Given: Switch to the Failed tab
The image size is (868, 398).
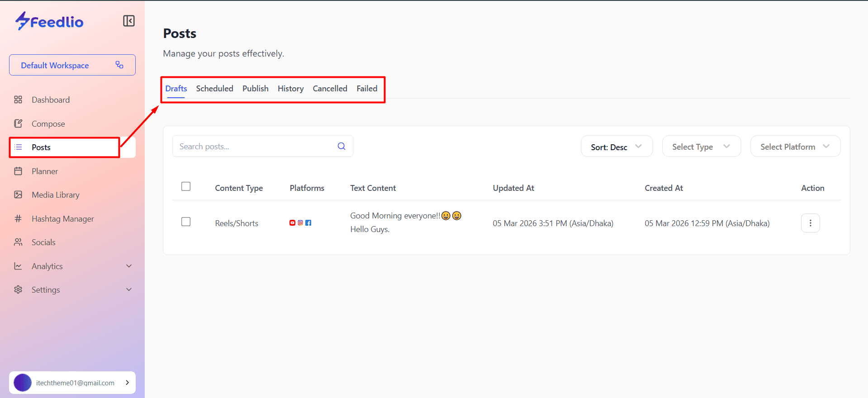Looking at the screenshot, I should 366,89.
